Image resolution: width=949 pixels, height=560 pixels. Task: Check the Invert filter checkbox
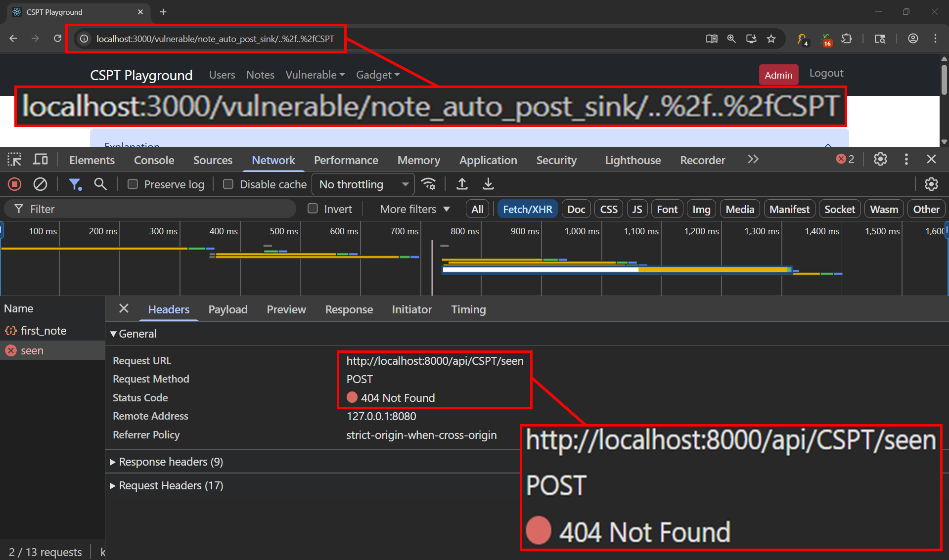(313, 209)
